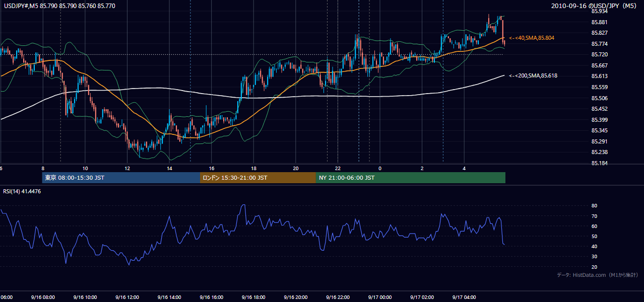Select the Tokyo 08:00-15:30 JST session bar
Image resolution: width=644 pixels, height=302 pixels.
coord(121,178)
